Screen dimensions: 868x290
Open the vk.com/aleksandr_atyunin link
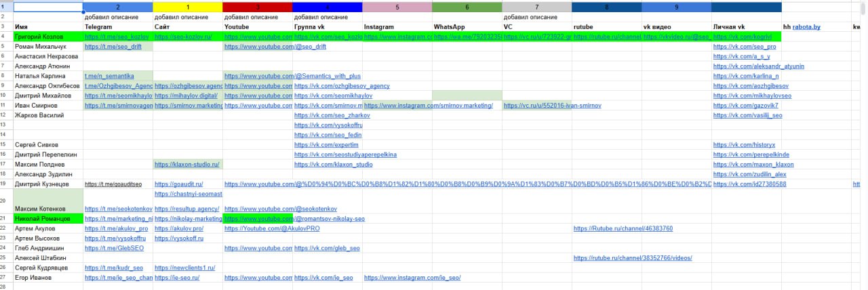(759, 66)
